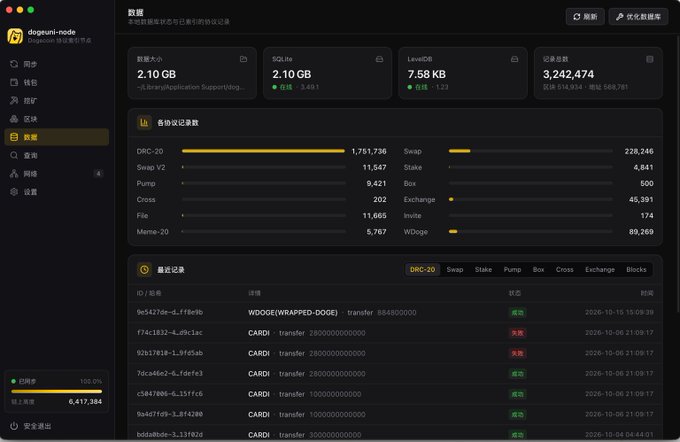Open the 查询 search icon in sidebar
The height and width of the screenshot is (442, 680).
[14, 155]
